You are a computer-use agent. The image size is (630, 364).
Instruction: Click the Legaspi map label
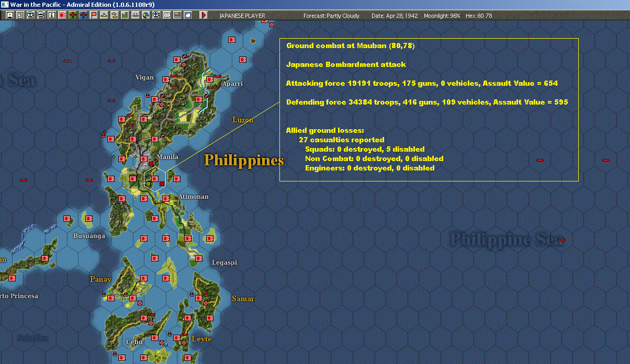point(225,263)
